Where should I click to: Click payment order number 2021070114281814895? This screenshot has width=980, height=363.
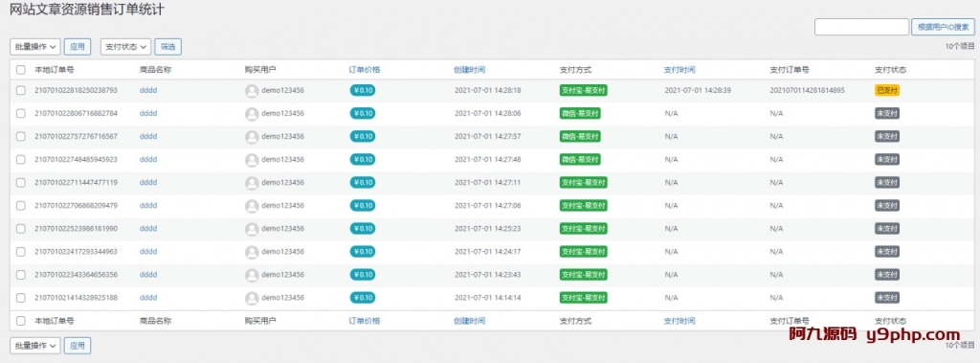point(807,91)
